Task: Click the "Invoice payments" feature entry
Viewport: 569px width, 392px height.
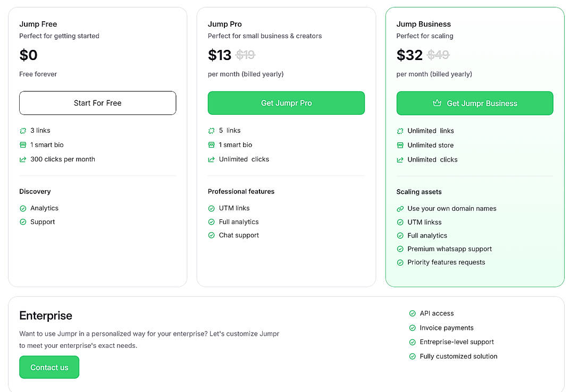Action: click(x=447, y=328)
